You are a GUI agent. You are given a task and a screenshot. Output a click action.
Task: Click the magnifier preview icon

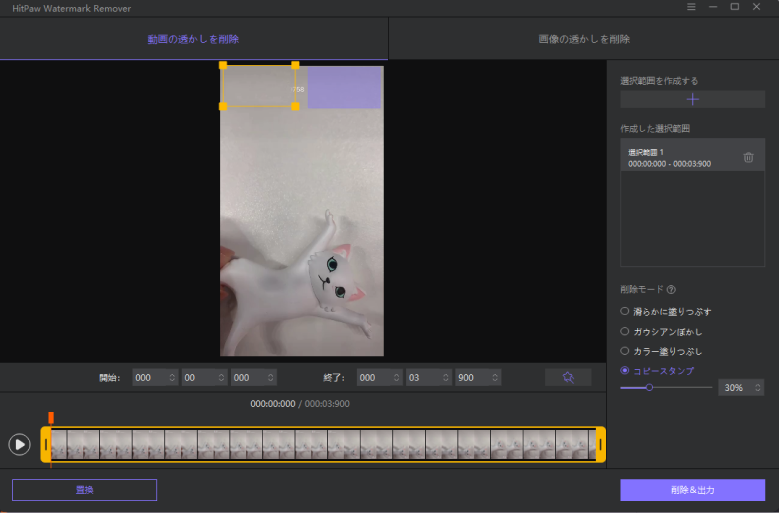[x=568, y=377]
